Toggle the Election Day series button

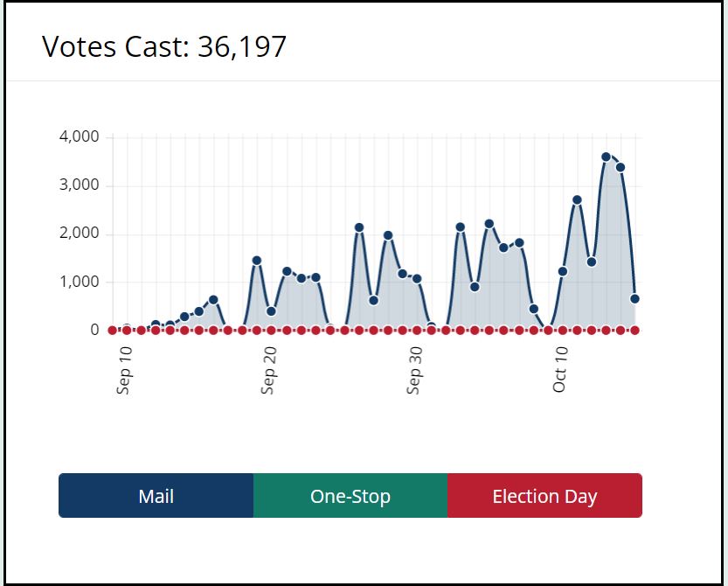pos(544,496)
